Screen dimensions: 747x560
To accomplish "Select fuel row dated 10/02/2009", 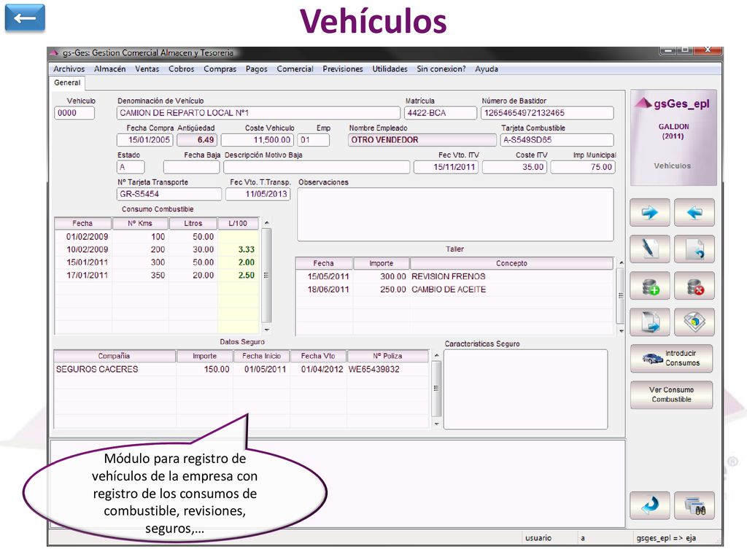I will pyautogui.click(x=157, y=249).
